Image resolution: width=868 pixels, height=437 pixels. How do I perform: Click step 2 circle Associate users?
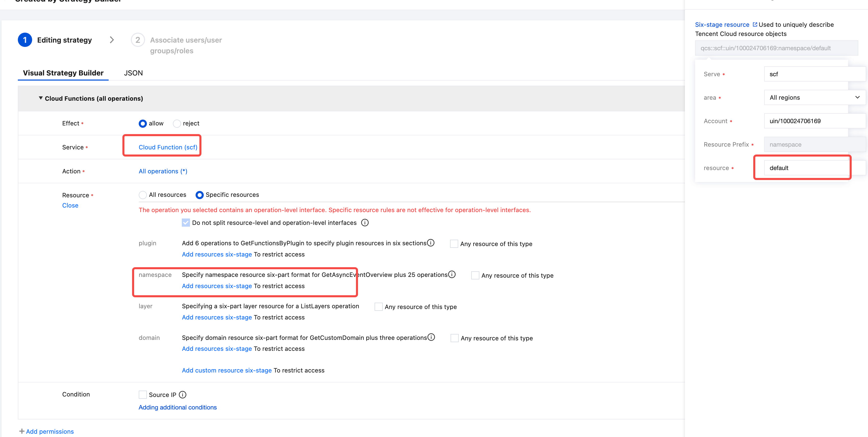click(x=137, y=40)
